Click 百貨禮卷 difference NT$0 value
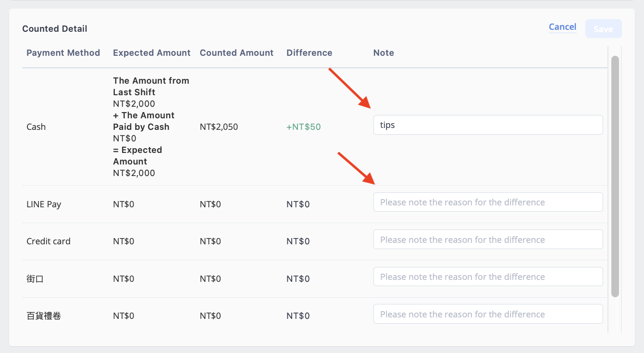Viewport: 644px width, 353px height. pos(298,316)
